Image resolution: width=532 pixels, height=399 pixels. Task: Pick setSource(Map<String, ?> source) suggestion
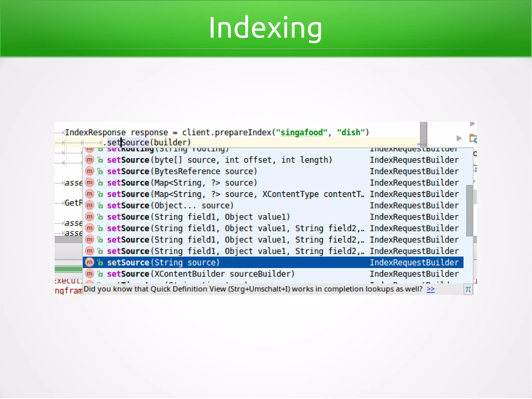click(273, 183)
